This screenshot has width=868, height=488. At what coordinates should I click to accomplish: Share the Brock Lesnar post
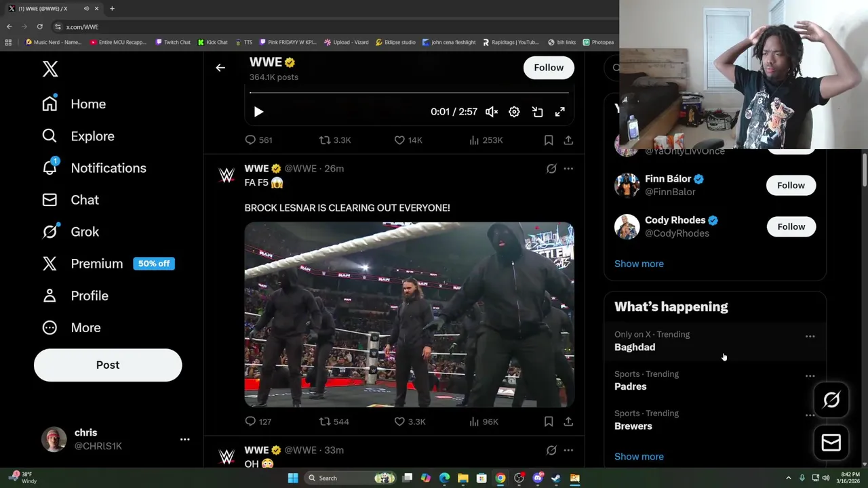(568, 422)
